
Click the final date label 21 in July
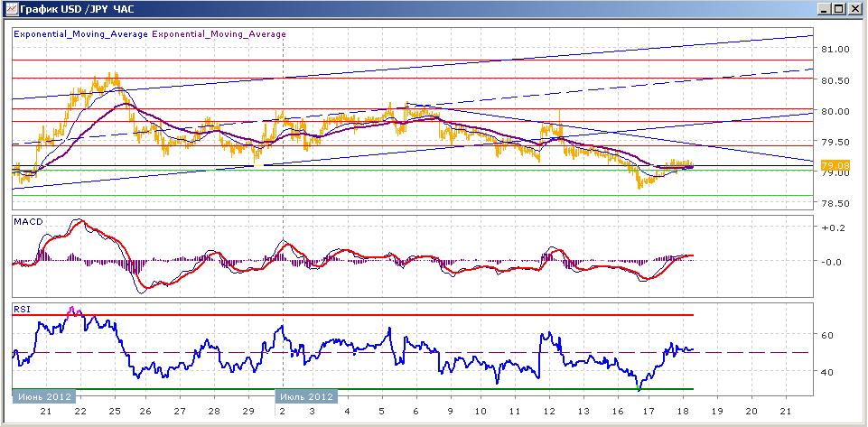pos(784,412)
